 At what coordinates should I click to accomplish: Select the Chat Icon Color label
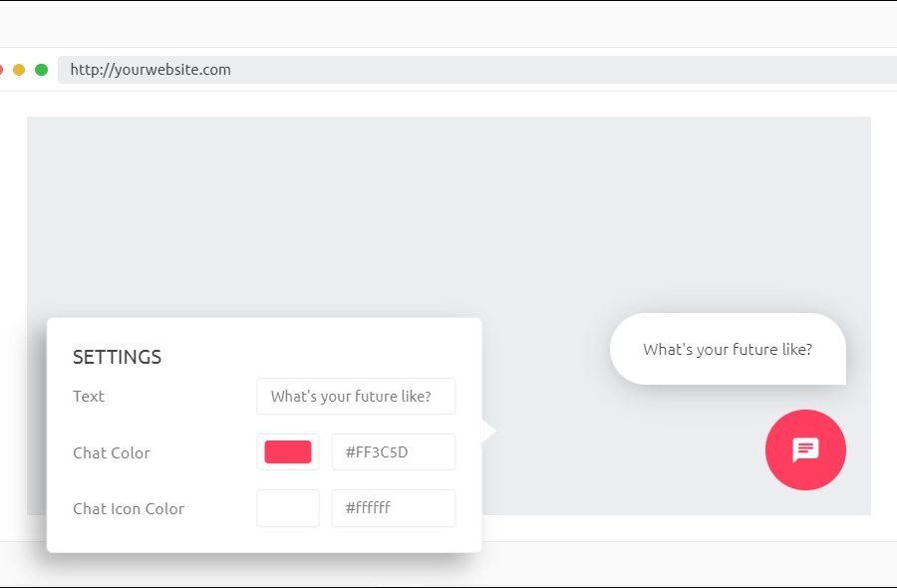[x=129, y=508]
